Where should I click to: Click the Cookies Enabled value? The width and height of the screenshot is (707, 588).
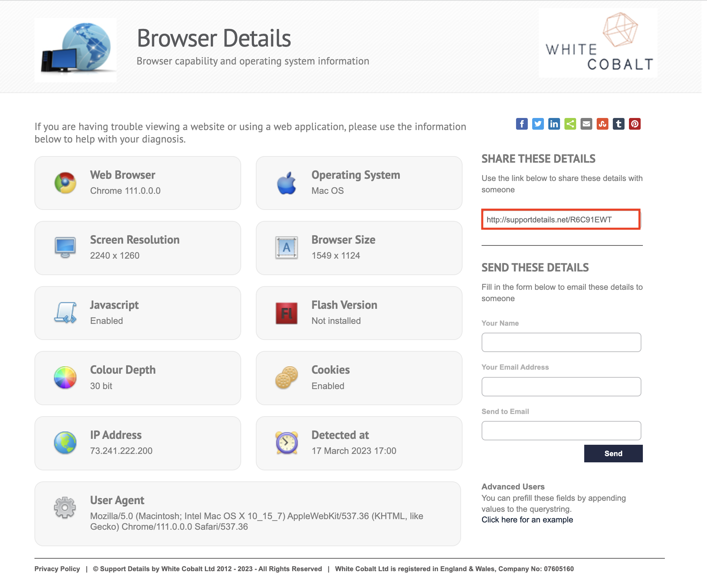[x=328, y=386]
